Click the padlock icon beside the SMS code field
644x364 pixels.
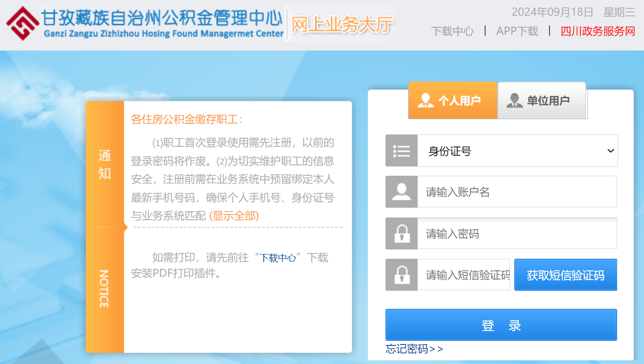[x=401, y=275]
